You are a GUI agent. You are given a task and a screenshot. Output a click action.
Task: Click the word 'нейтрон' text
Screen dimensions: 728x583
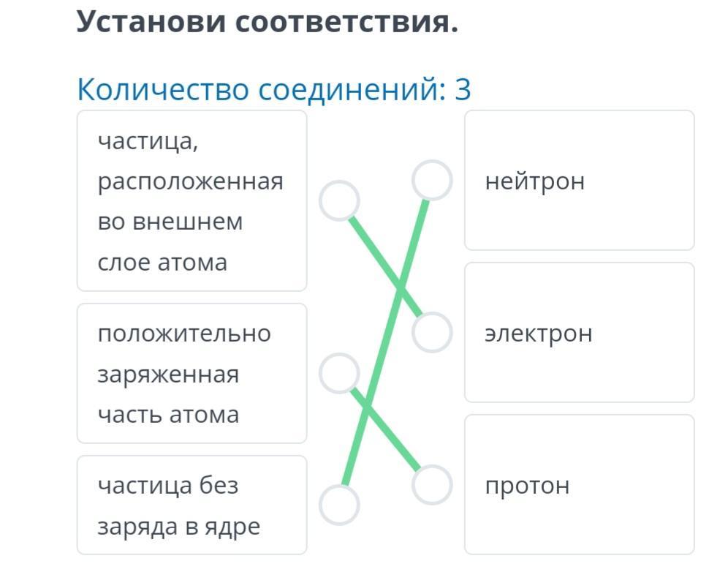pyautogui.click(x=535, y=181)
